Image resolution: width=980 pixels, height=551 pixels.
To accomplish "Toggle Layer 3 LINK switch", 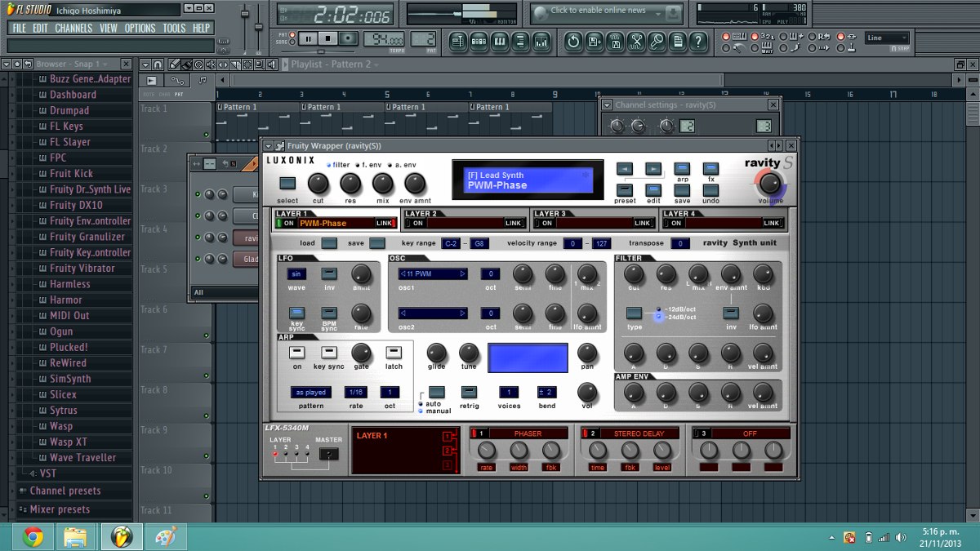I will tap(644, 223).
